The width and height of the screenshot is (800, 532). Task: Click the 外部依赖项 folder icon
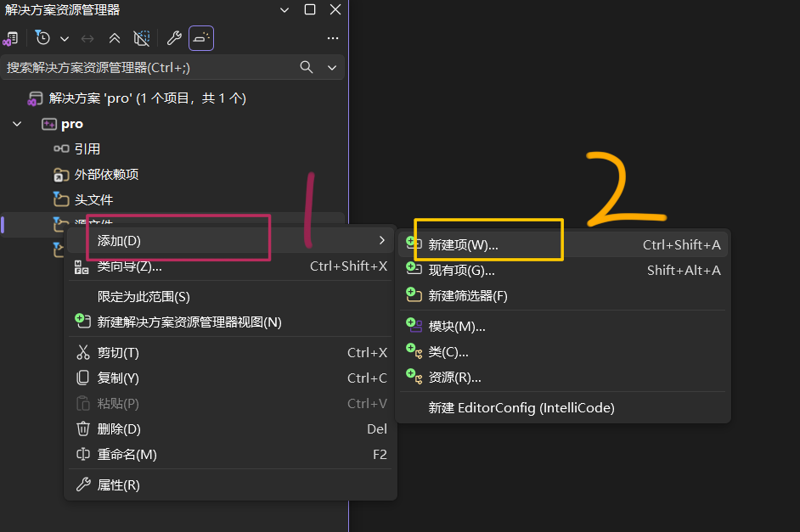point(60,175)
